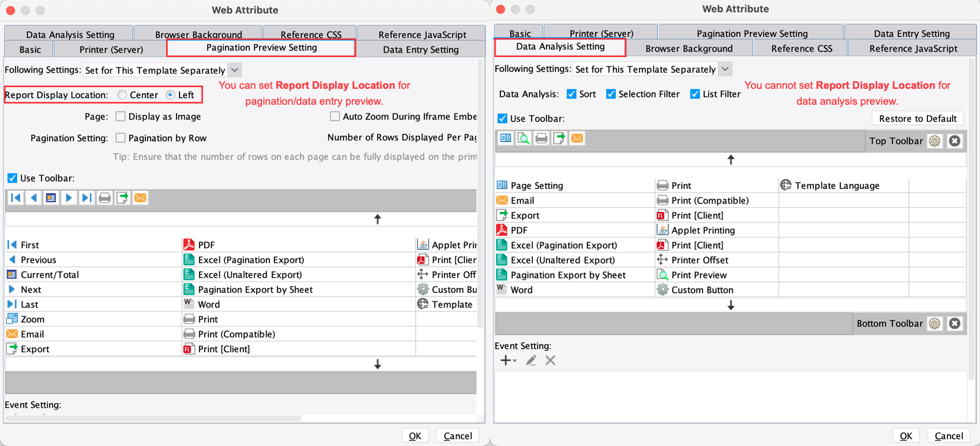Select Custom Button in right list
Screen dimensions: 980x446
click(x=717, y=290)
